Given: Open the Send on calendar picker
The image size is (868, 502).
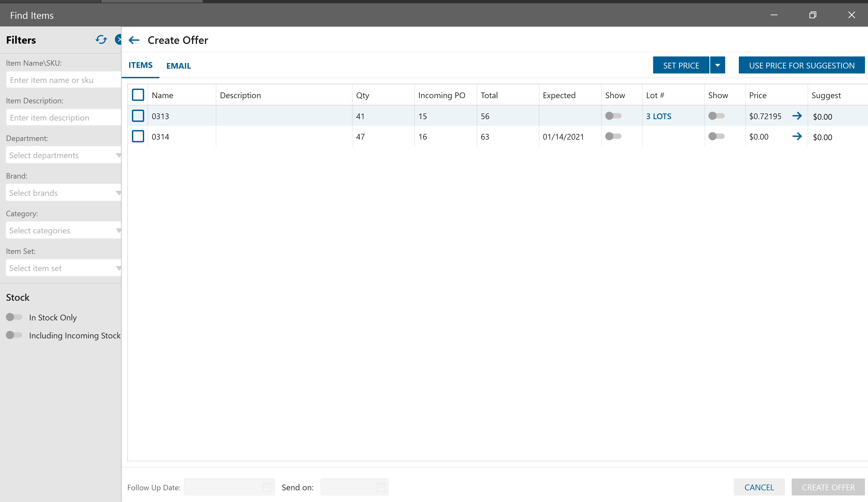Looking at the screenshot, I should click(x=381, y=487).
